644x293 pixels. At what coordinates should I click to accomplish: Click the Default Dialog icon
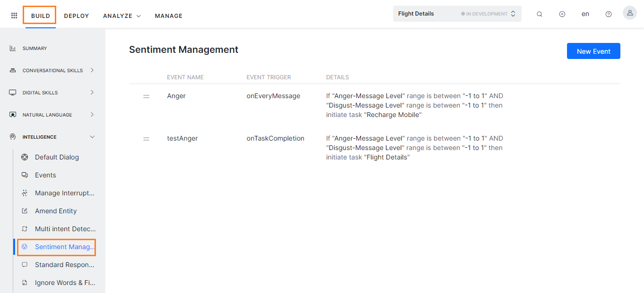(x=24, y=157)
